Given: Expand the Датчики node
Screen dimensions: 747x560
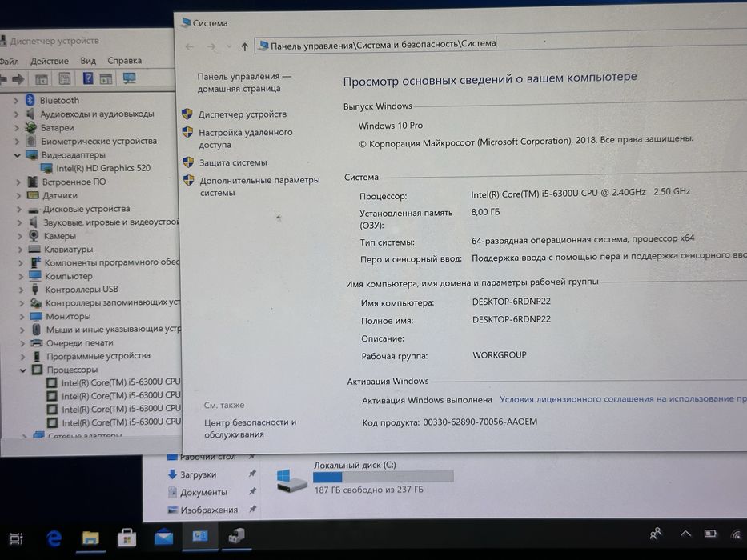Looking at the screenshot, I should click(x=18, y=195).
